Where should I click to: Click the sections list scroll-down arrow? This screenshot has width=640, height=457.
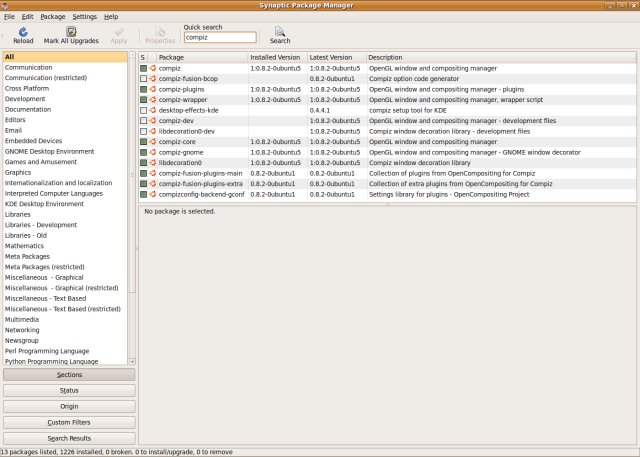pos(132,362)
